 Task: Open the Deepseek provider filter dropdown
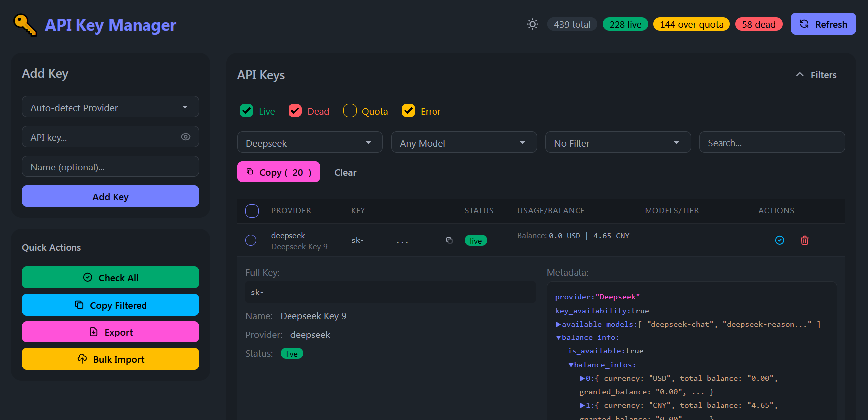click(310, 142)
